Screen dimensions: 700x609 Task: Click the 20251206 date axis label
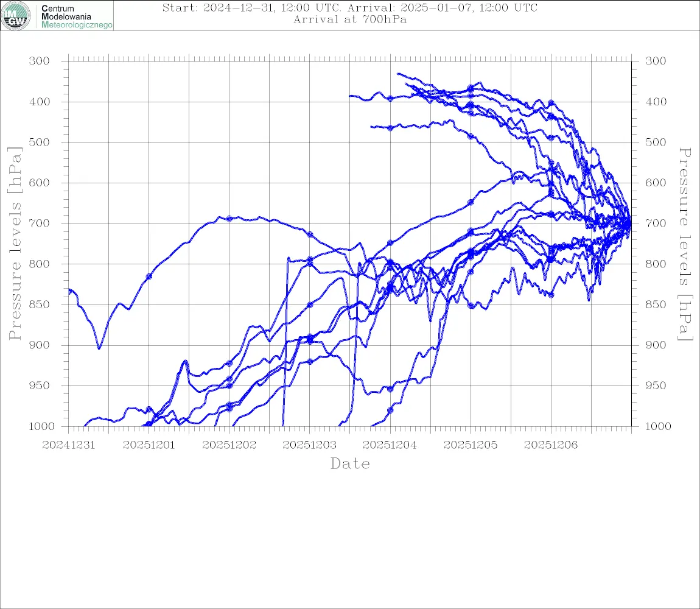tap(551, 445)
